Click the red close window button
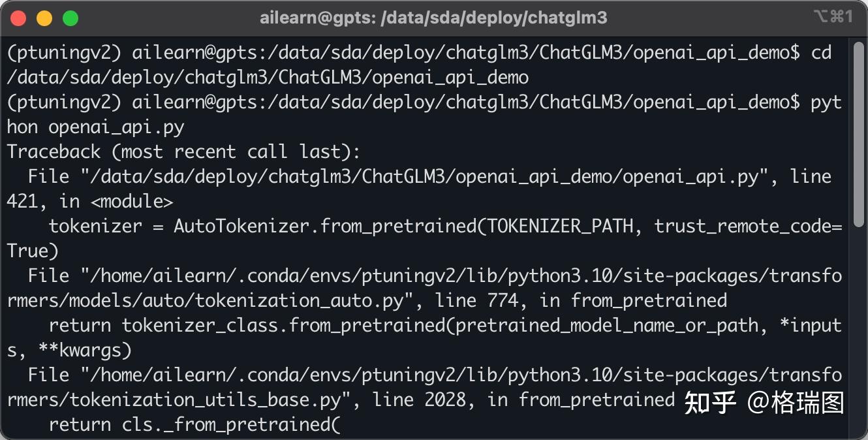Screen dimensions: 868x440 (19, 18)
